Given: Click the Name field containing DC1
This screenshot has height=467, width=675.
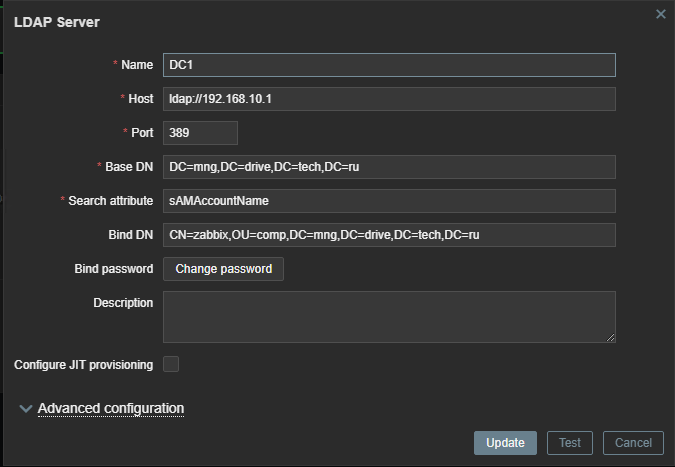Looking at the screenshot, I should [x=388, y=65].
